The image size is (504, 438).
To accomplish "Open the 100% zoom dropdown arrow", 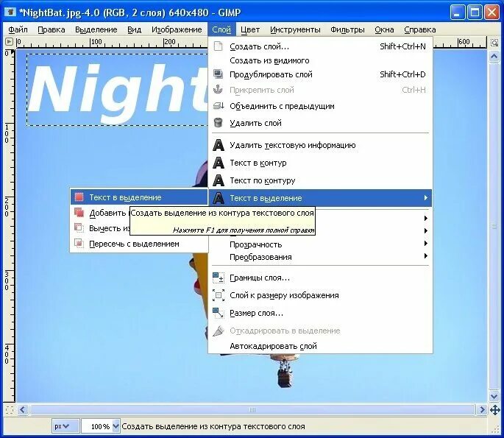I will 116,426.
